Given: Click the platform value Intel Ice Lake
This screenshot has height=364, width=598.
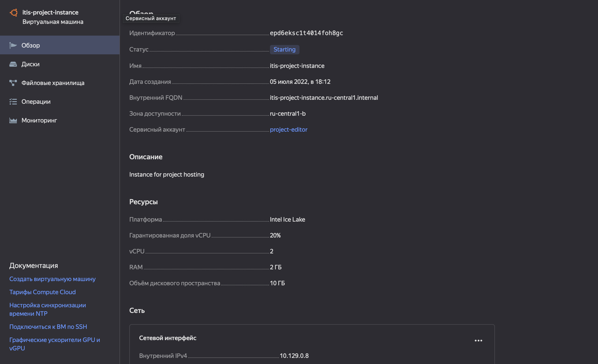Looking at the screenshot, I should [x=287, y=219].
